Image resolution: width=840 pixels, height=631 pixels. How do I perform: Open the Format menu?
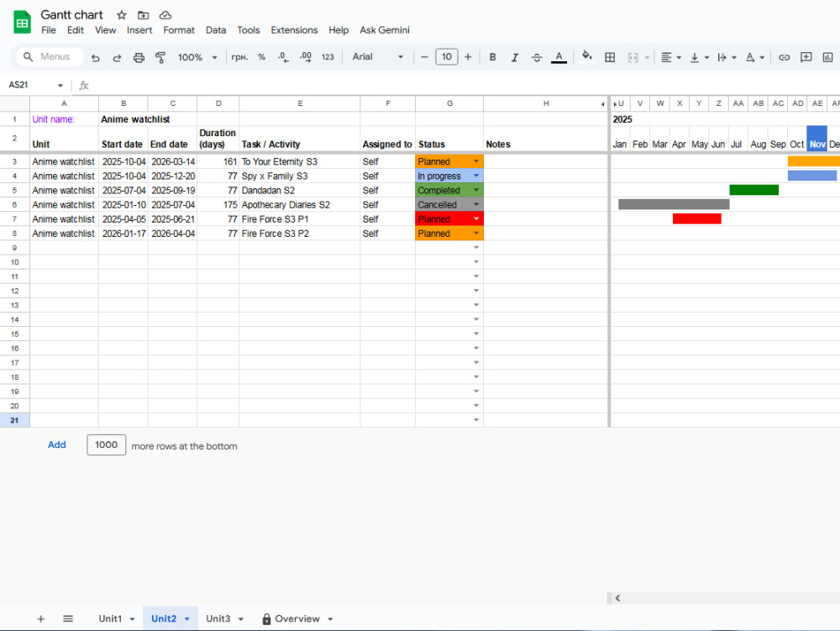[179, 30]
